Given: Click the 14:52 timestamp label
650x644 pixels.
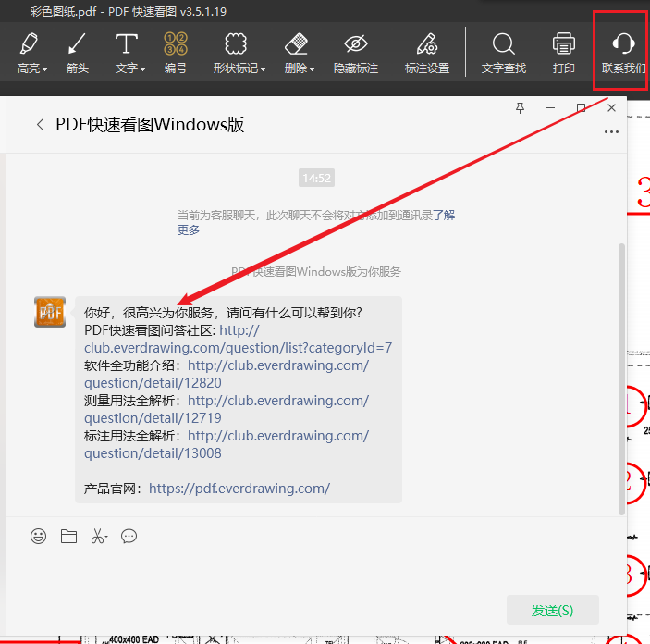Looking at the screenshot, I should point(317,178).
